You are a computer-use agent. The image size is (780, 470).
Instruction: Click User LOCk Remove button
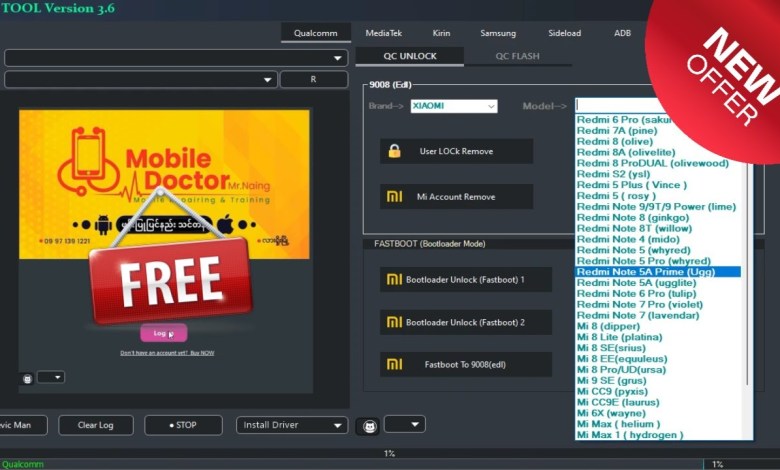click(x=456, y=151)
